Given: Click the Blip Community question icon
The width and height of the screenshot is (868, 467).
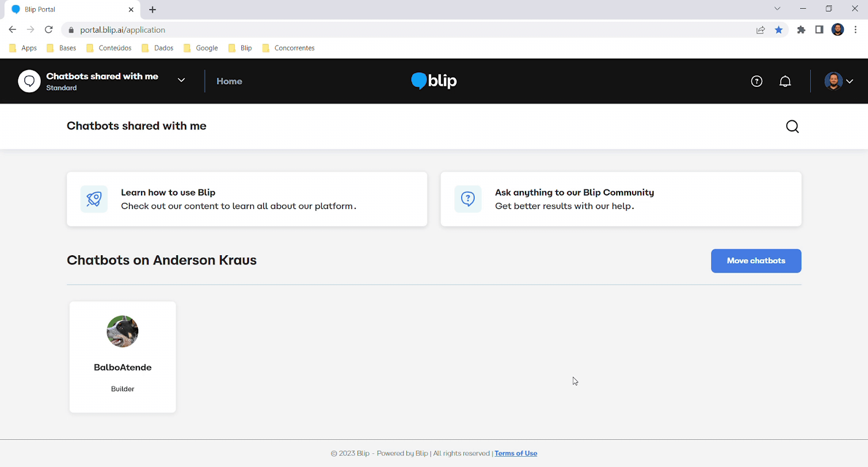Looking at the screenshot, I should [x=468, y=199].
